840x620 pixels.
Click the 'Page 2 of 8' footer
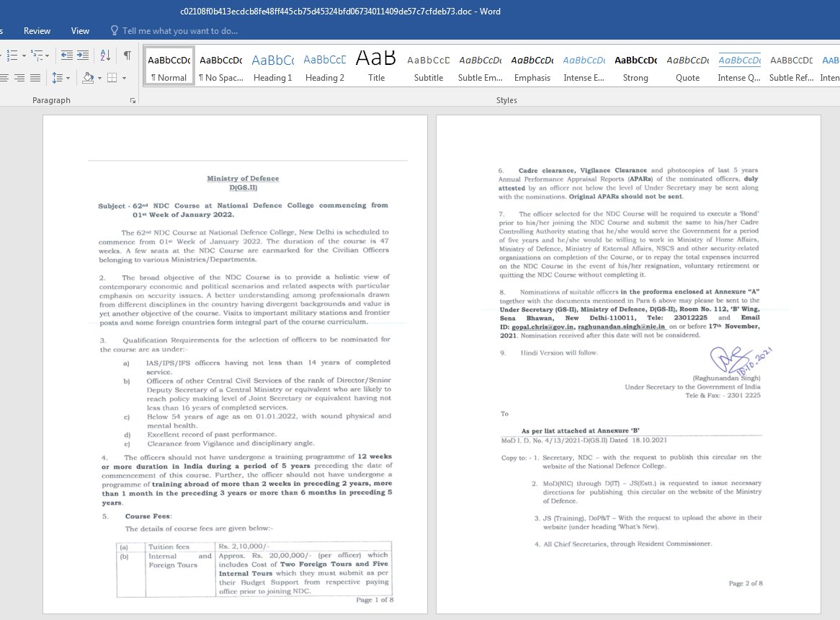(x=746, y=583)
